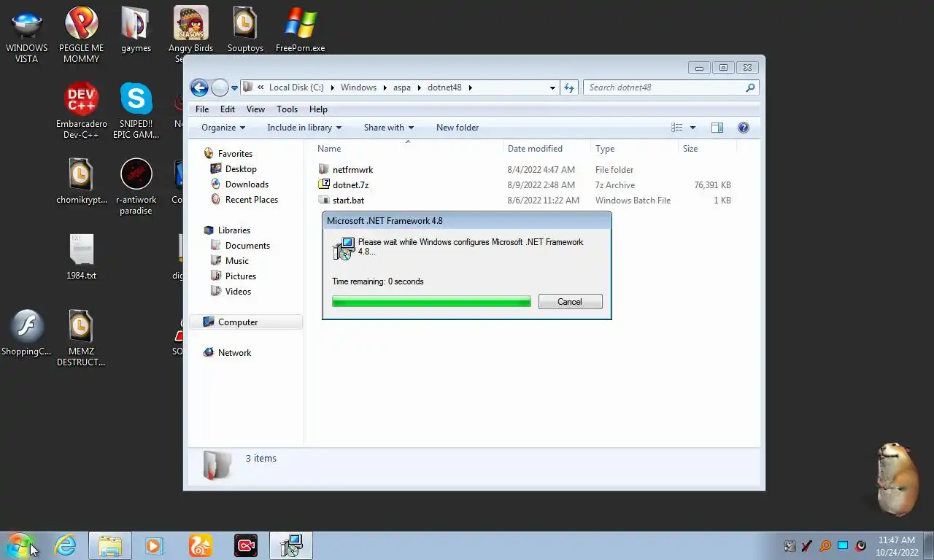Open the View menu
The width and height of the screenshot is (934, 560).
pyautogui.click(x=255, y=109)
